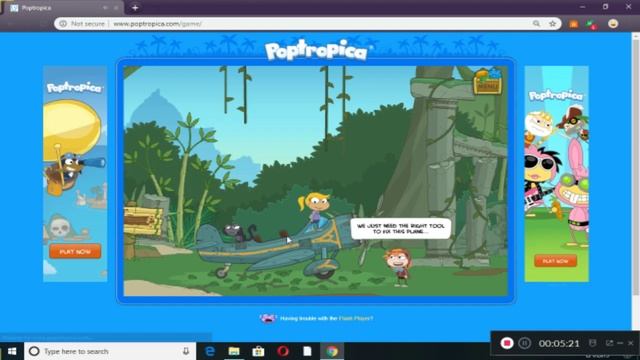This screenshot has width=640, height=360.
Task: Open the green and red extension icon
Action: click(592, 24)
